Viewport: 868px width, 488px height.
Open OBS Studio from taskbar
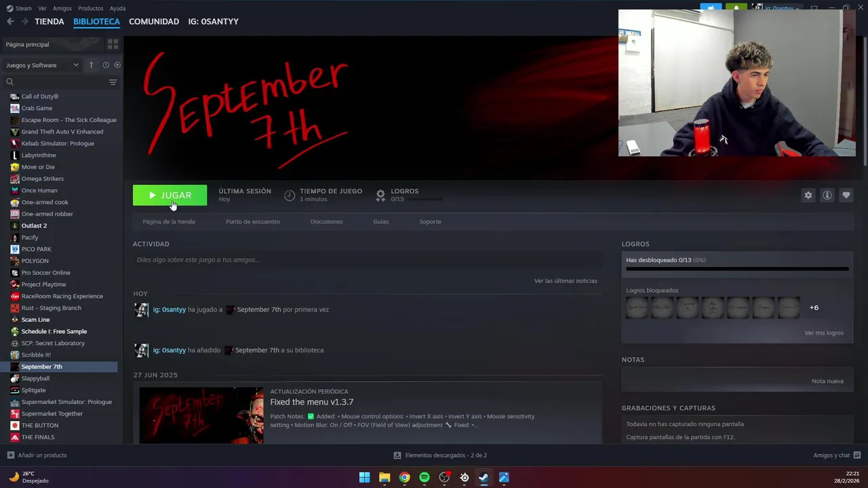(x=444, y=477)
